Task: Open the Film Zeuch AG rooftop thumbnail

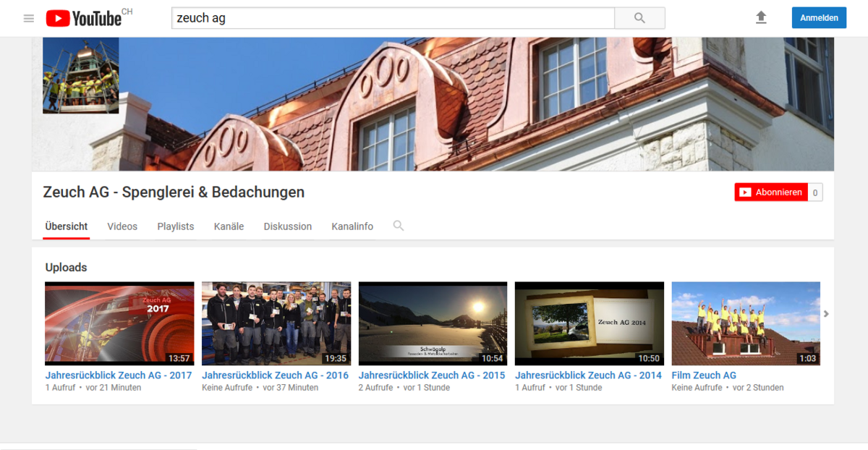Action: click(746, 323)
